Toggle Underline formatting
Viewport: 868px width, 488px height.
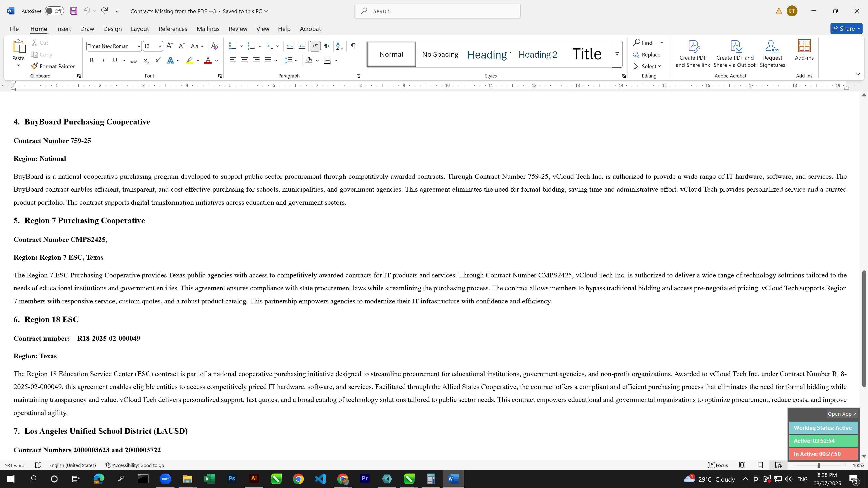[115, 61]
